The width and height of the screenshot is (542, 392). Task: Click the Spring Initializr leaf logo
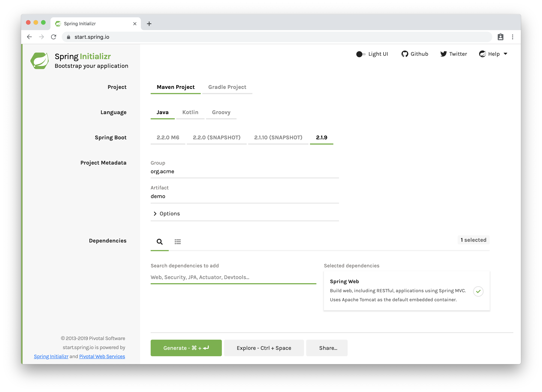[40, 61]
